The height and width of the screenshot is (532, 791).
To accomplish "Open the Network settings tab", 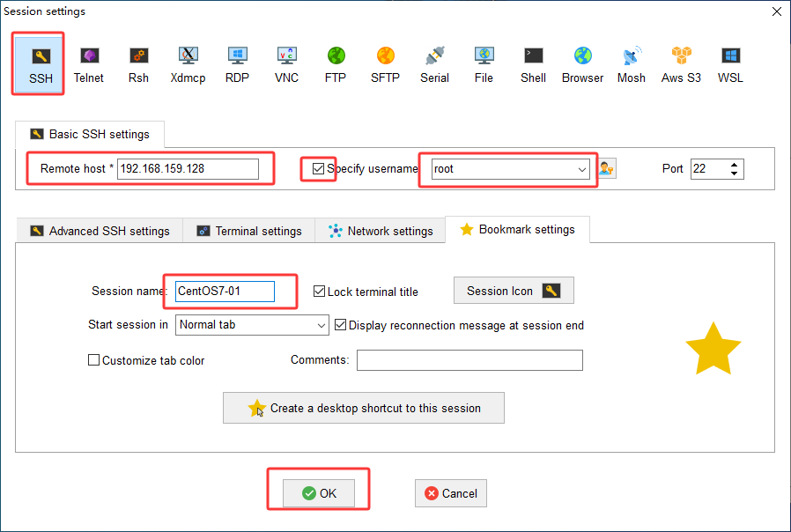I will [381, 231].
